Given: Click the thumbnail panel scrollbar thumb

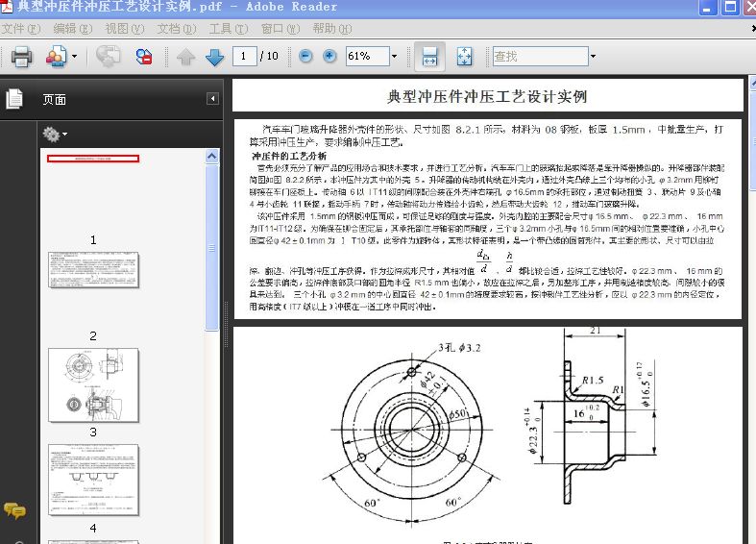Looking at the screenshot, I should point(211,247).
